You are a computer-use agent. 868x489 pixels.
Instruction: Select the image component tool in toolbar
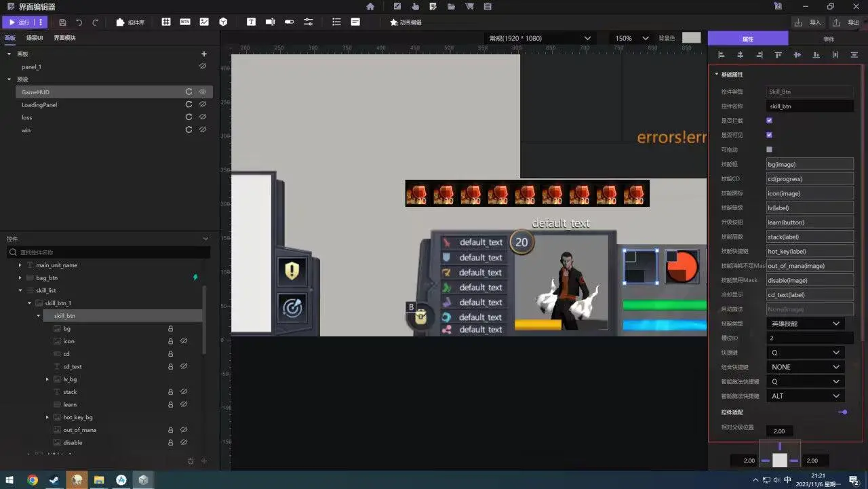coord(204,22)
